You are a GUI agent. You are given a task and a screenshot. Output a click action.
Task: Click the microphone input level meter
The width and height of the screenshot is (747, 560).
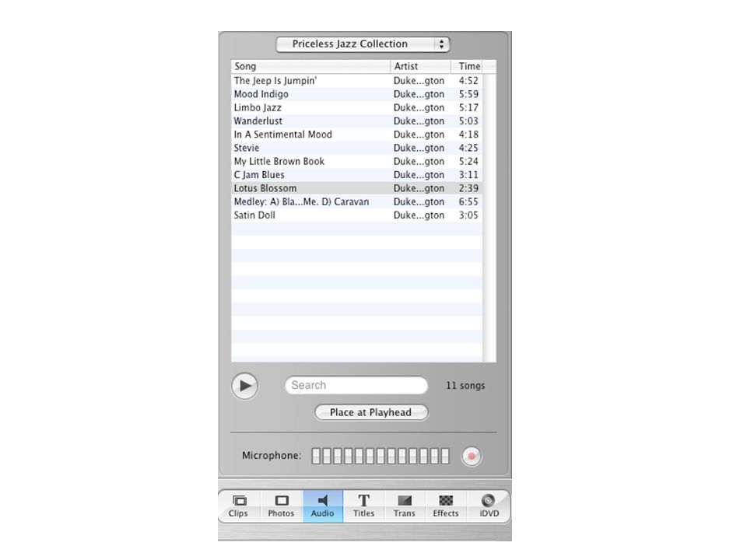[381, 456]
